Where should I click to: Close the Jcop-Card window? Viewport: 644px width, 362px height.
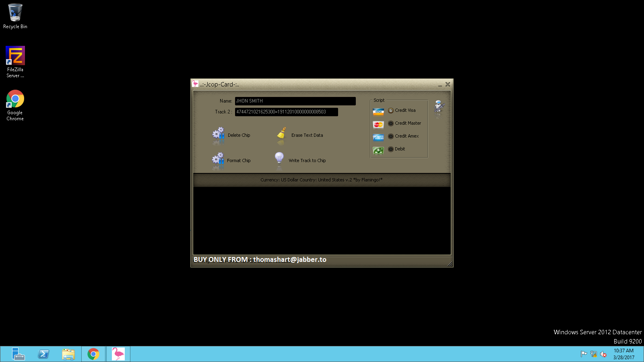(x=448, y=84)
